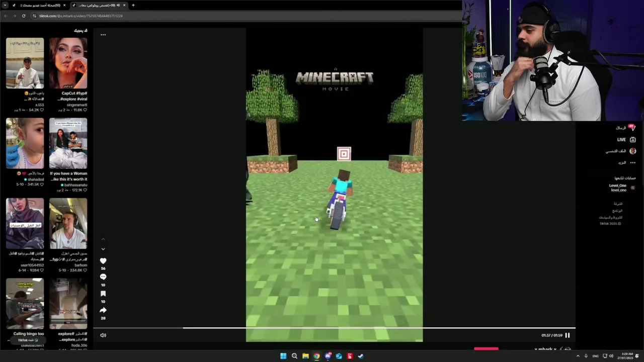Viewport: 644px width, 362px height.
Task: Close the first (93) browser tab
Action: [x=64, y=5]
